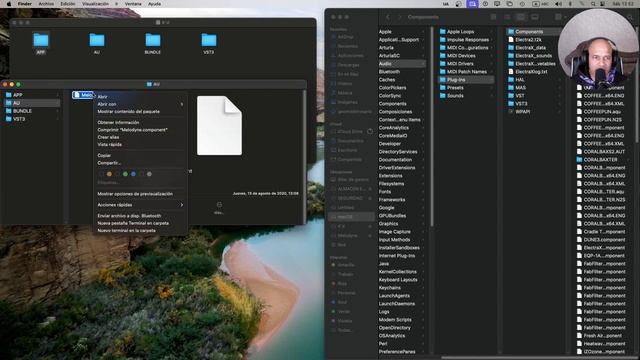
Task: Apply the gray tag color
Action: pyautogui.click(x=149, y=174)
